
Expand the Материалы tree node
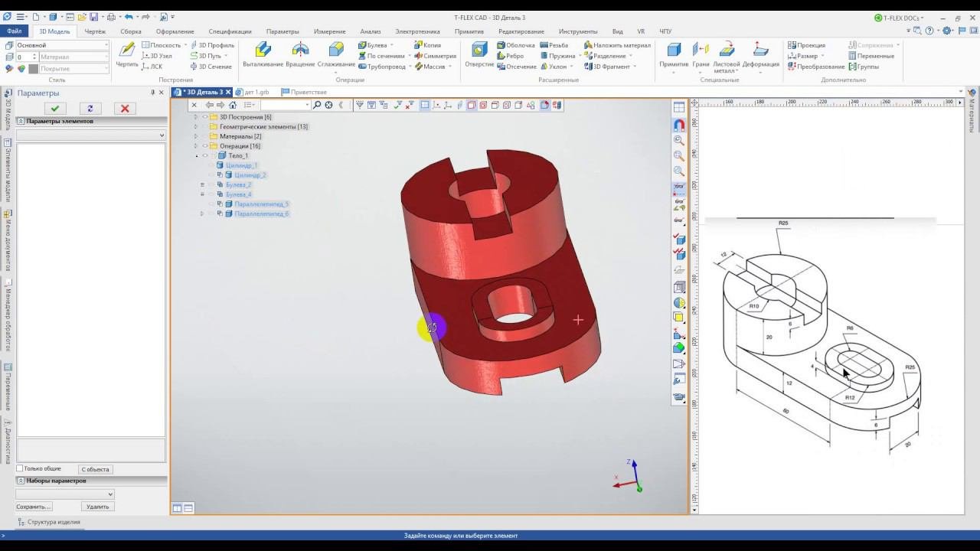coord(195,136)
